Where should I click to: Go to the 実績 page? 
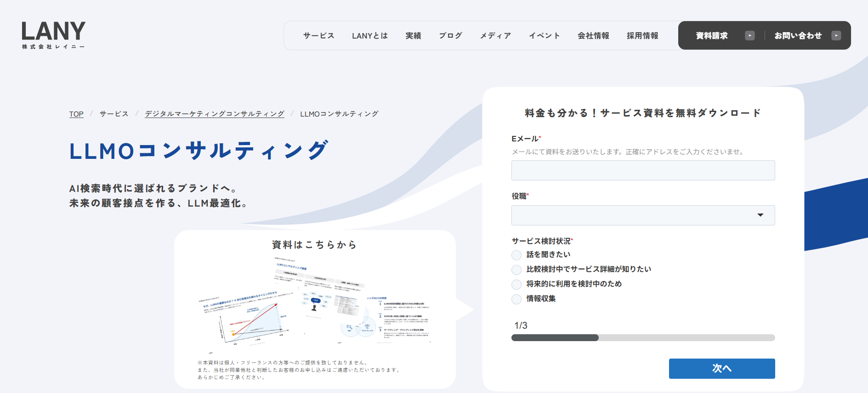tap(413, 36)
